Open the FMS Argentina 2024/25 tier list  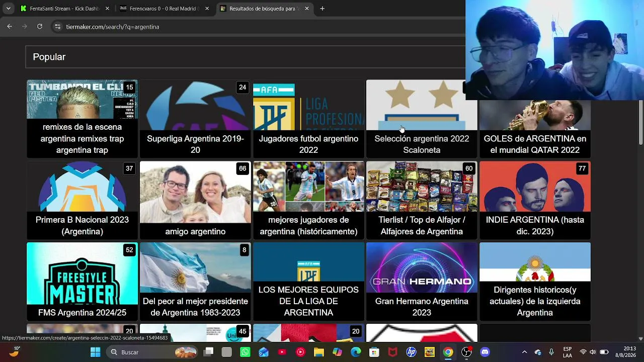point(82,282)
